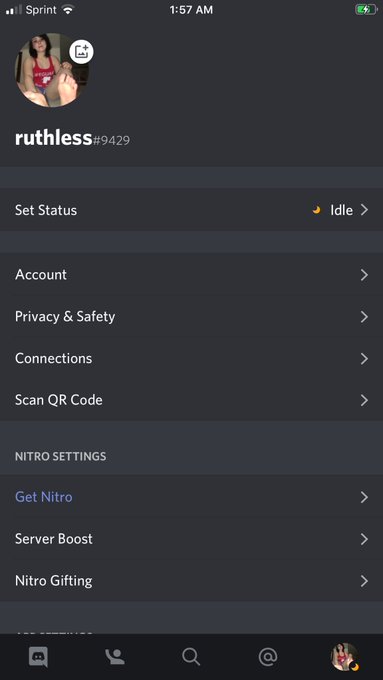Tap the orange idle moon status icon

pos(317,210)
